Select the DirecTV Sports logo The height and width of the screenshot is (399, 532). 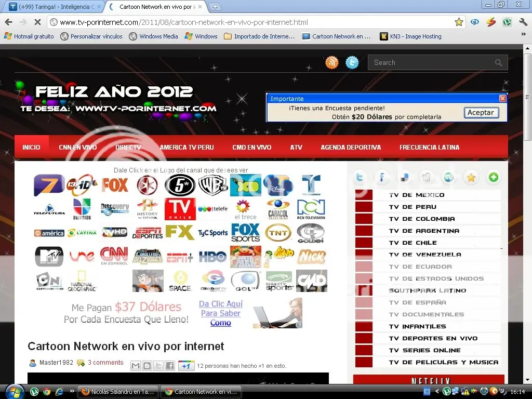[x=279, y=281]
